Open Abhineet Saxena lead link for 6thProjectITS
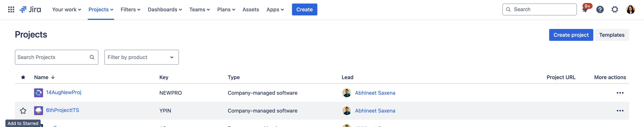The image size is (644, 127). click(375, 111)
